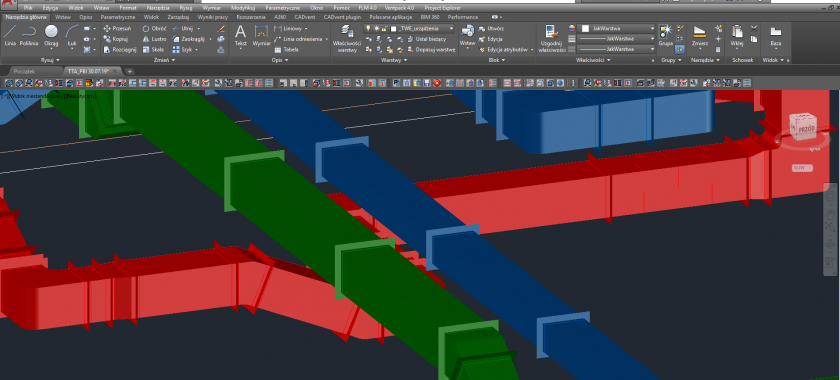Toggle the layer freeze sun icon

376,28
